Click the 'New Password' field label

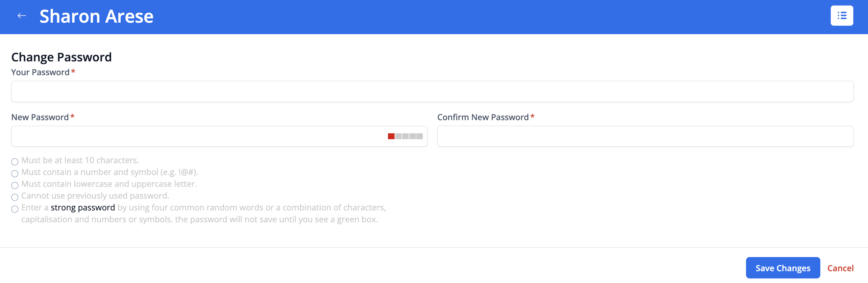click(x=40, y=117)
